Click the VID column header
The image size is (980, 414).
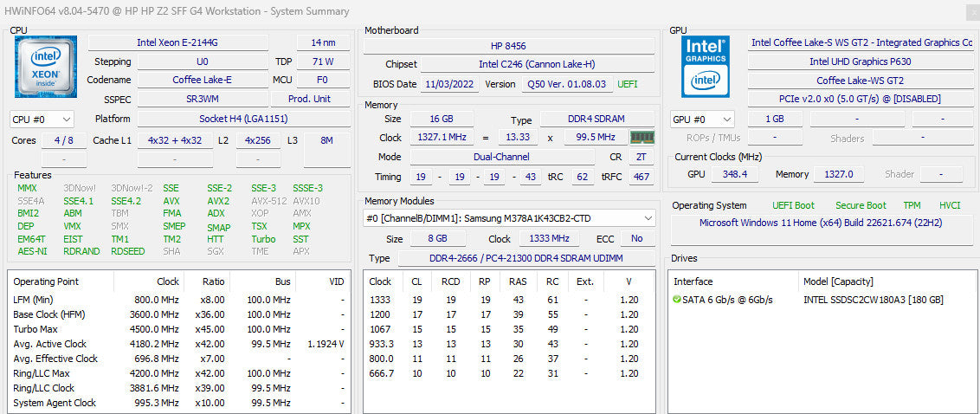pyautogui.click(x=321, y=281)
